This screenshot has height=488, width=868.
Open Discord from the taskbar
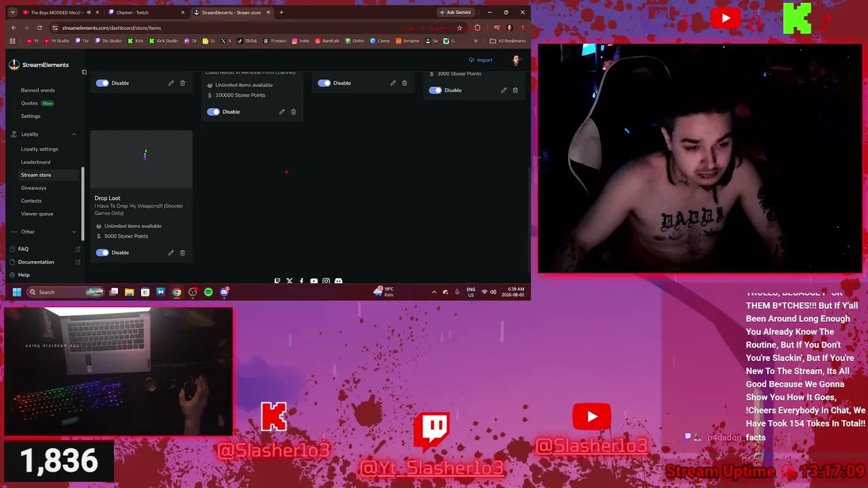224,292
